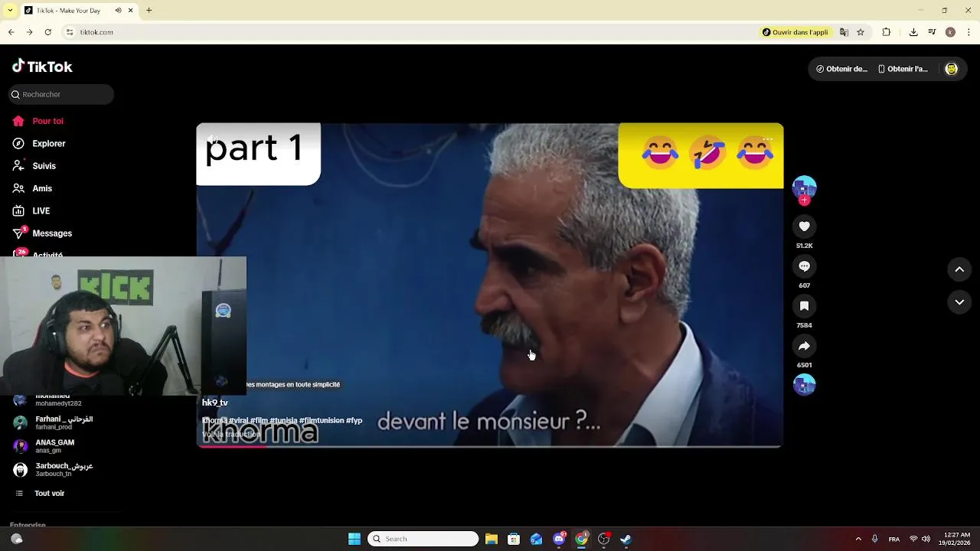Image resolution: width=980 pixels, height=551 pixels.
Task: Follow creator with red plus badge
Action: [x=804, y=201]
